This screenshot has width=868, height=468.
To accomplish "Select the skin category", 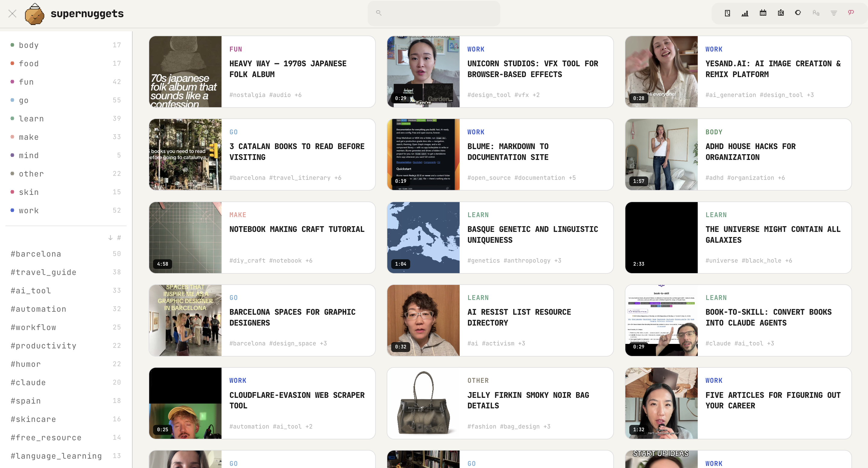I will pyautogui.click(x=66, y=192).
